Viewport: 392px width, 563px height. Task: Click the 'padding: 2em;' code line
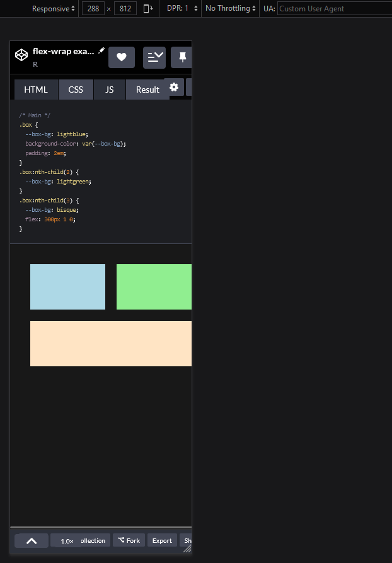46,153
